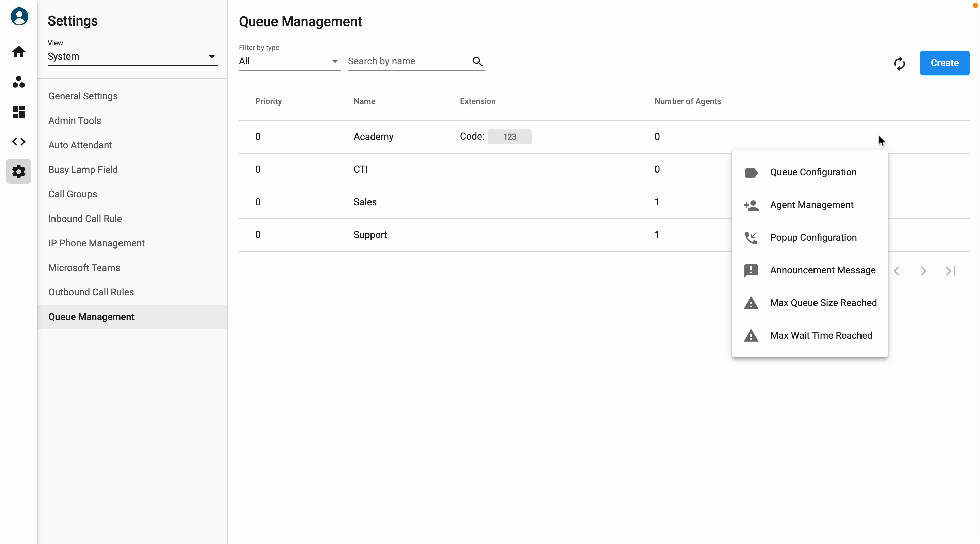Click the Create button

coord(944,63)
